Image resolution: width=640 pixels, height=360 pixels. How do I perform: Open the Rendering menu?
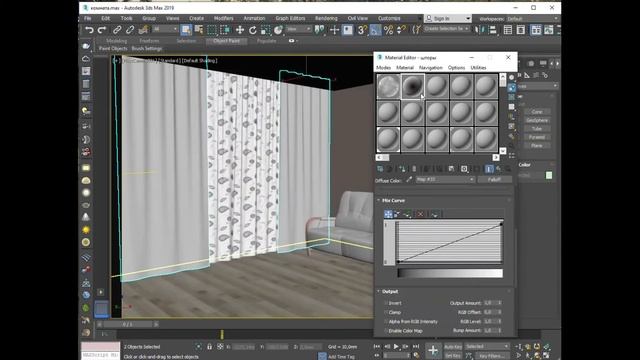[326, 18]
